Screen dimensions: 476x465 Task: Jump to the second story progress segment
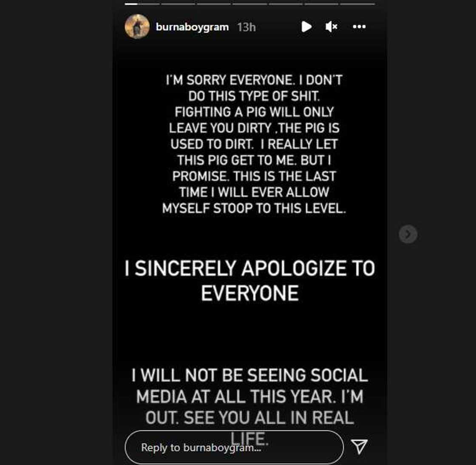click(x=178, y=4)
